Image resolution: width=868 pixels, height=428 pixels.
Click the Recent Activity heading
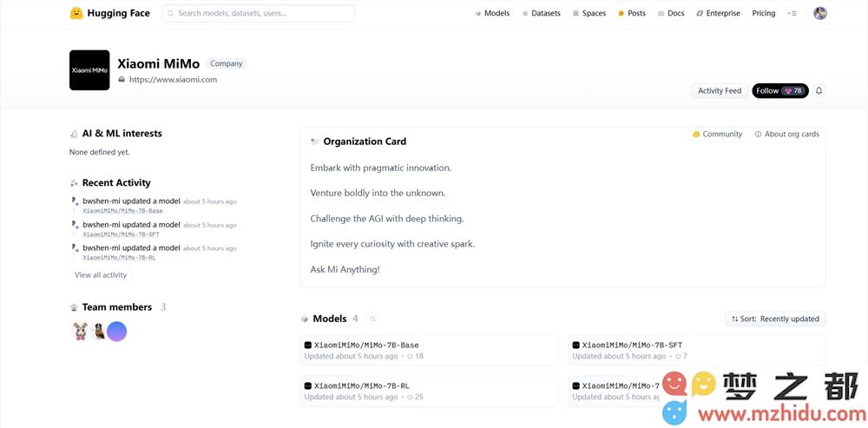point(116,182)
